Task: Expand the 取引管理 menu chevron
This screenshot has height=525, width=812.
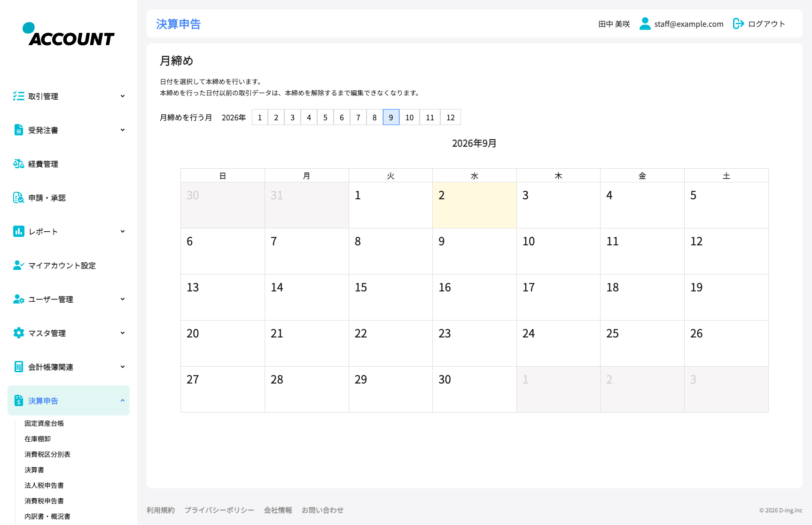Action: pos(123,96)
